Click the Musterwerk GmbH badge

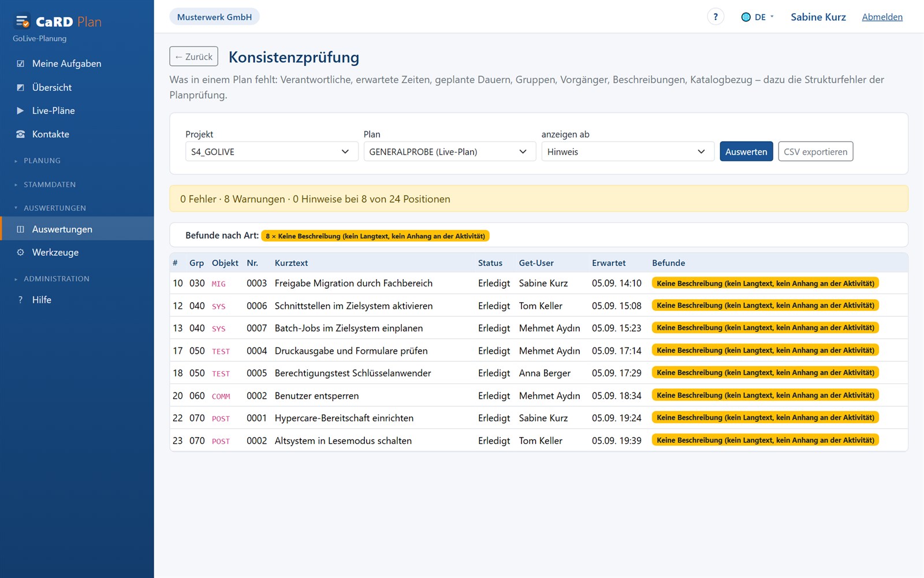(214, 17)
